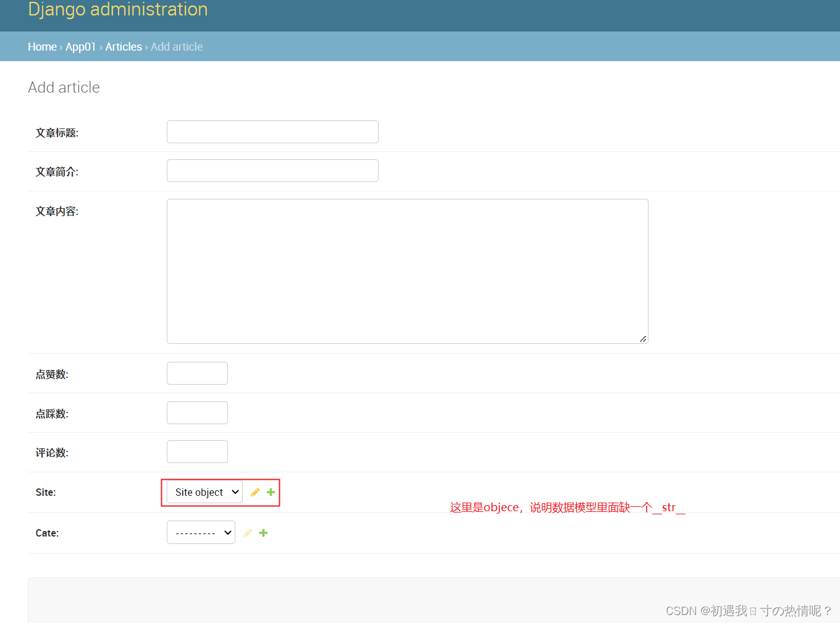The image size is (840, 623).
Task: Click the edit pencil icon beside Site
Action: click(x=255, y=492)
